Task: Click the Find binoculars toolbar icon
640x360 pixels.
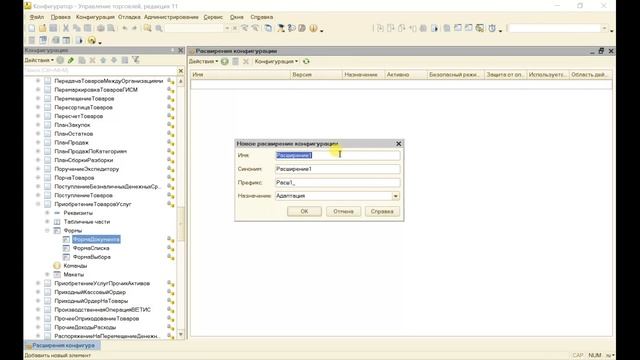Action: click(x=147, y=28)
